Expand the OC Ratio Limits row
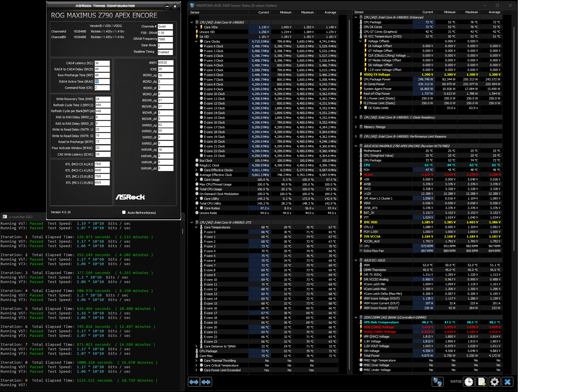 click(360, 108)
